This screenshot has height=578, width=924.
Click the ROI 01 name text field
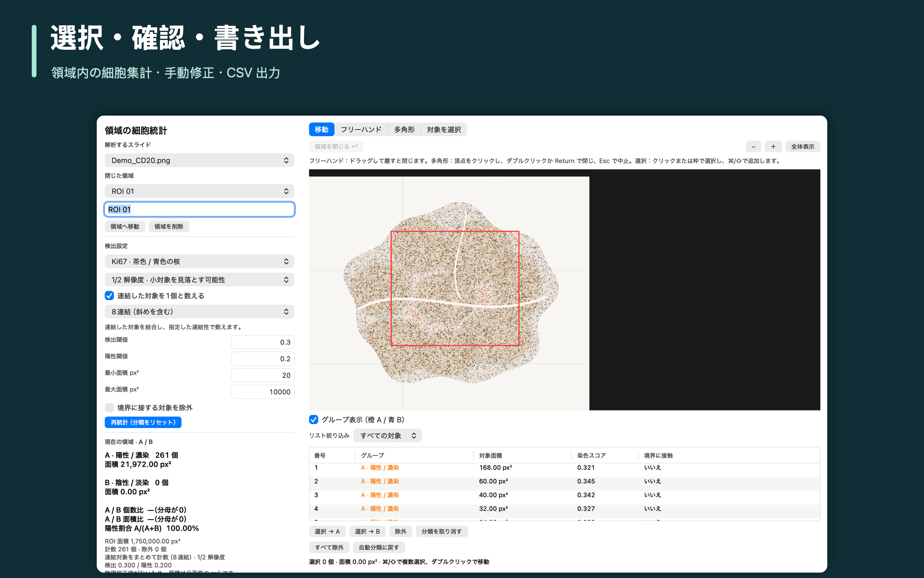[x=199, y=210]
